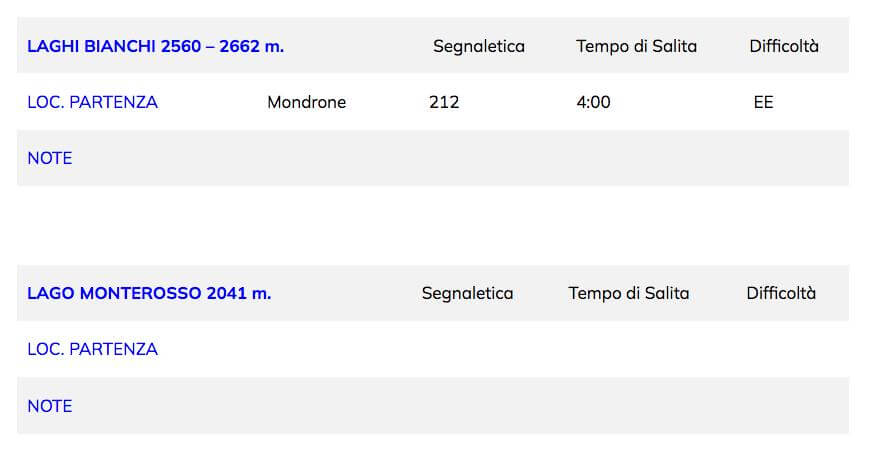Click empty notes row of Lago Monterosso table

(x=433, y=406)
